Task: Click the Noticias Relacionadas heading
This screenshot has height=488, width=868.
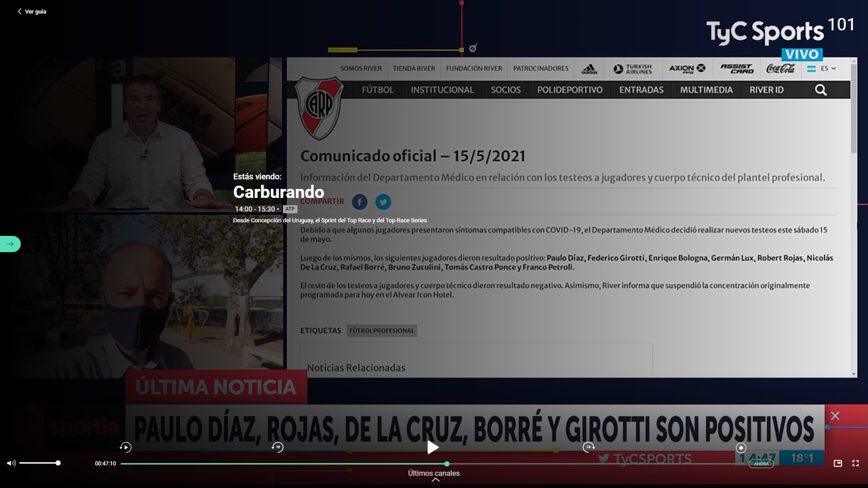Action: pyautogui.click(x=356, y=368)
